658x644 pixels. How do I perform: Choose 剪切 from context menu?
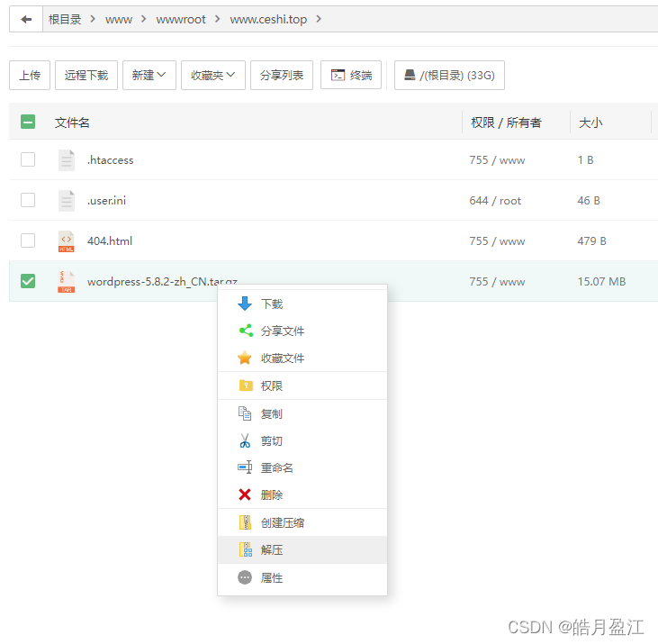(x=302, y=440)
